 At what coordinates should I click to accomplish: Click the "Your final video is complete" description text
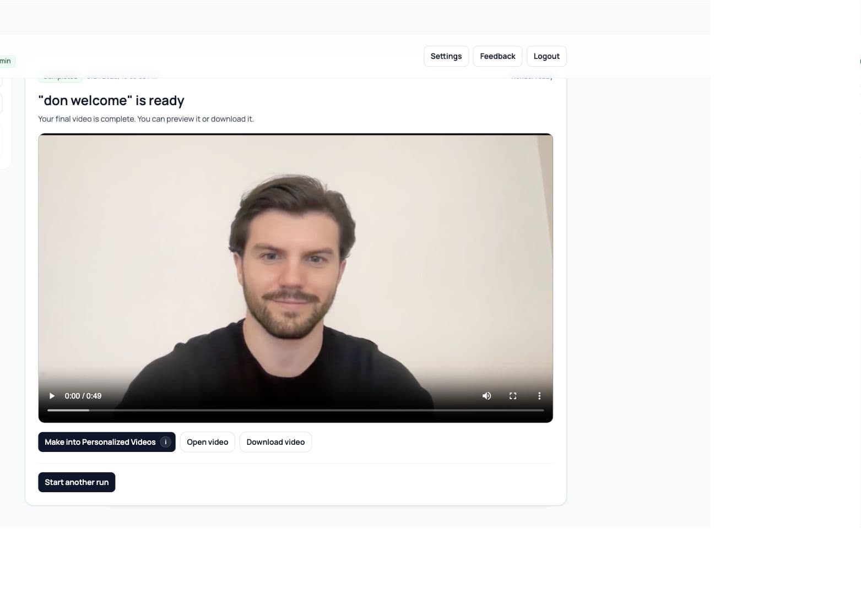coord(146,119)
